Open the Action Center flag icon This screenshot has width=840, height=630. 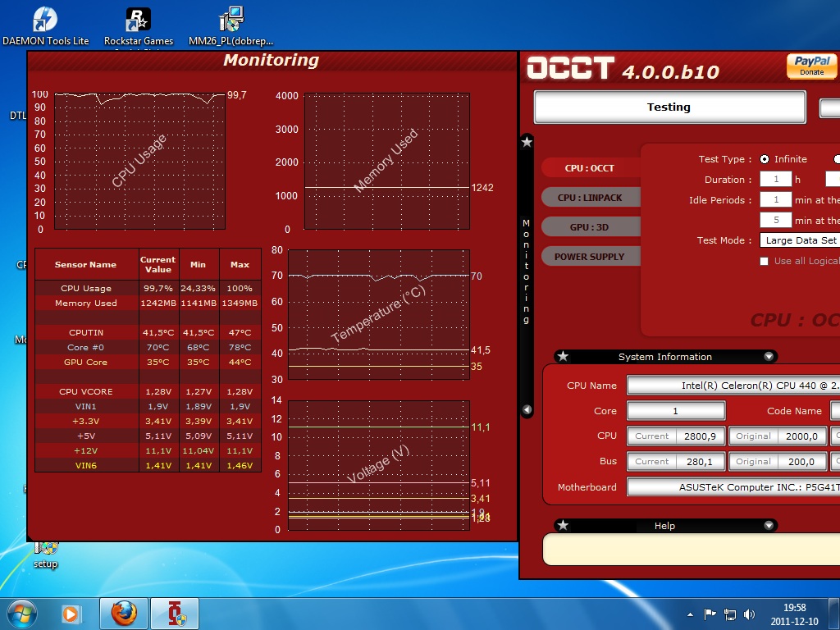pos(710,614)
